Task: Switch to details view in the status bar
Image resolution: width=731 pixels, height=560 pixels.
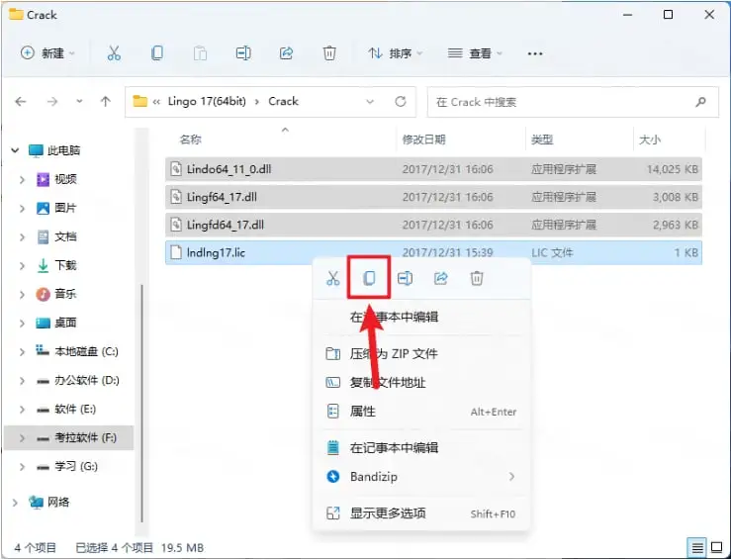Action: coord(697,547)
